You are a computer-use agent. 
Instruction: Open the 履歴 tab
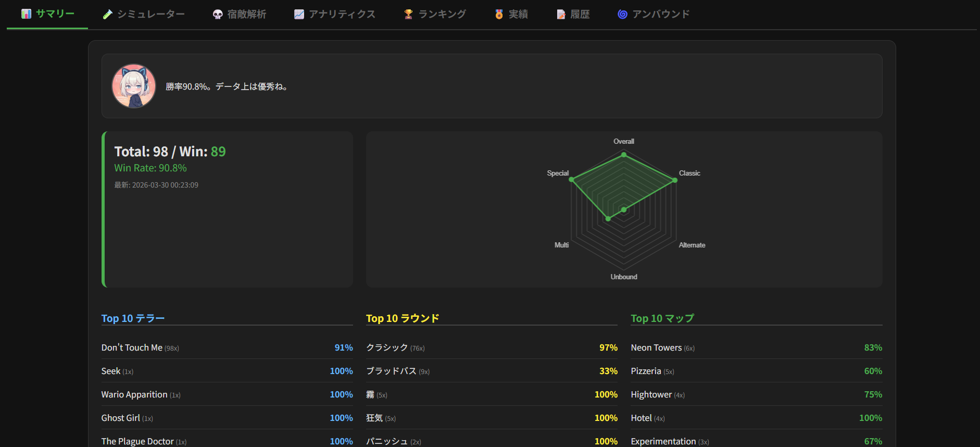[x=573, y=15]
